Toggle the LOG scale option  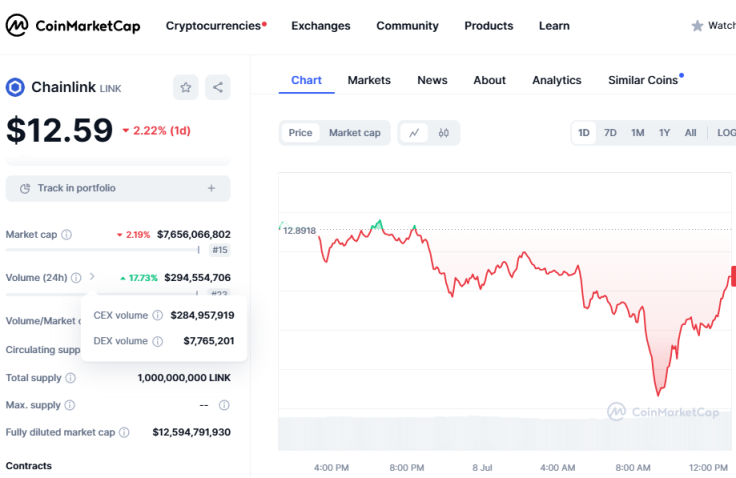(726, 133)
